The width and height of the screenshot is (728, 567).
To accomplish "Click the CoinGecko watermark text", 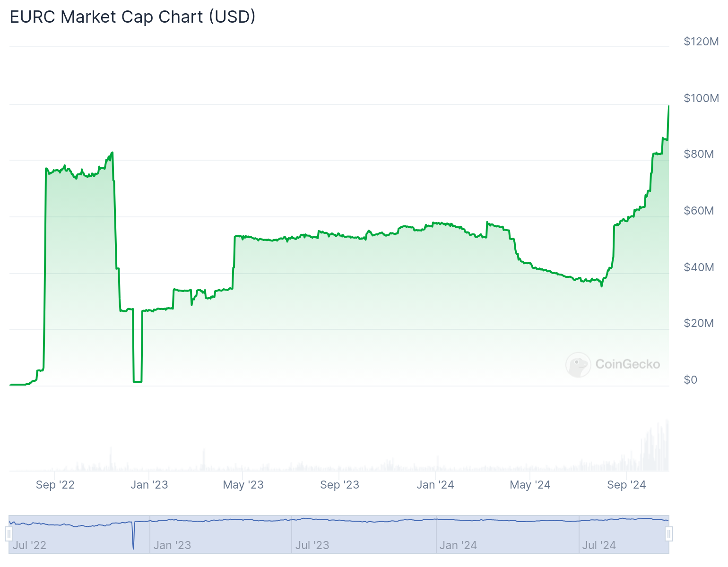I will click(627, 364).
